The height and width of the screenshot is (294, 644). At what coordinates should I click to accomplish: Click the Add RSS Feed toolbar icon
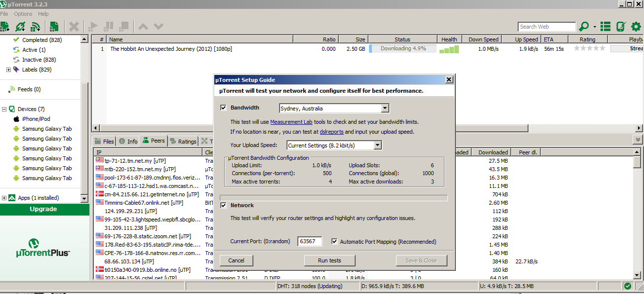click(x=36, y=27)
